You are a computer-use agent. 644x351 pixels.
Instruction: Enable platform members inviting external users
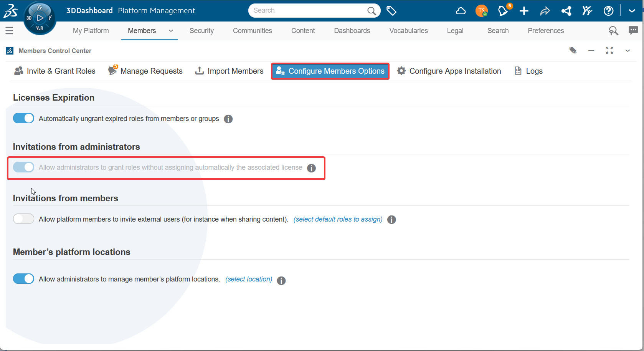click(24, 219)
